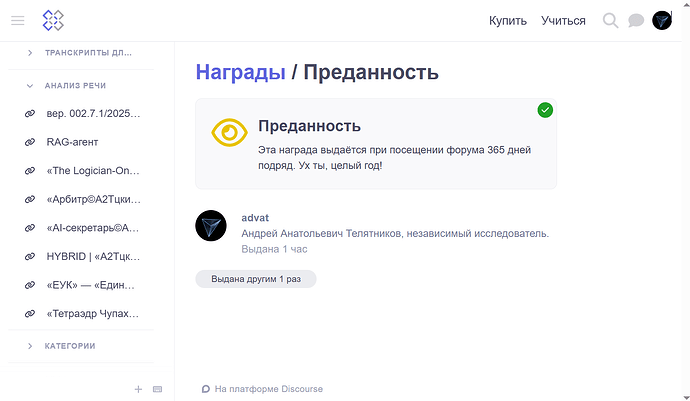Image resolution: width=690 pixels, height=401 pixels.
Task: Click link icon beside 'вер. 002.7.1/2025…'
Action: point(30,114)
